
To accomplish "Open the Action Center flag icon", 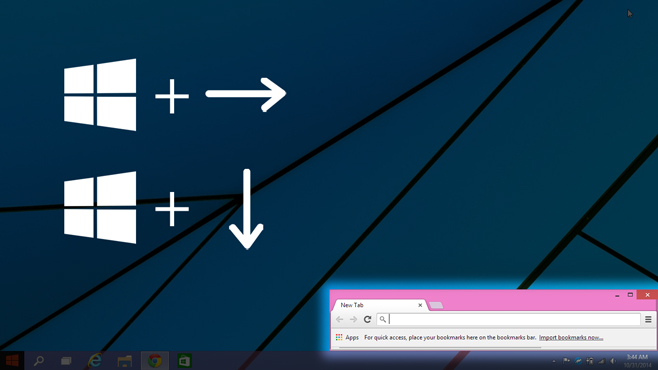I will 566,361.
